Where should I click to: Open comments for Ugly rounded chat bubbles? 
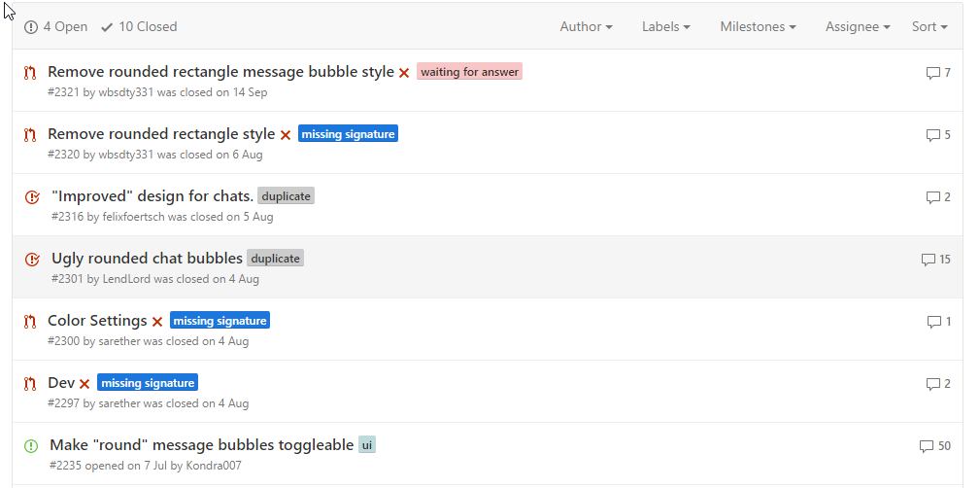[936, 260]
